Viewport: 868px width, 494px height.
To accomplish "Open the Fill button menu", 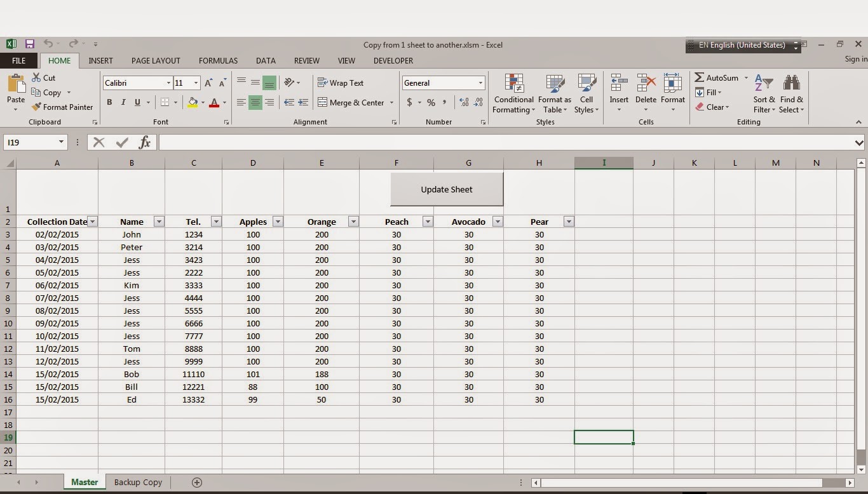I will point(709,93).
